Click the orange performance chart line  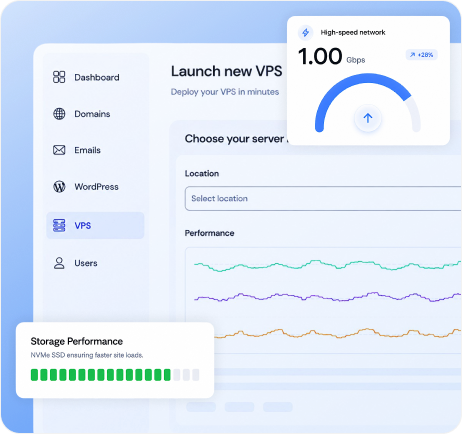coord(337,333)
